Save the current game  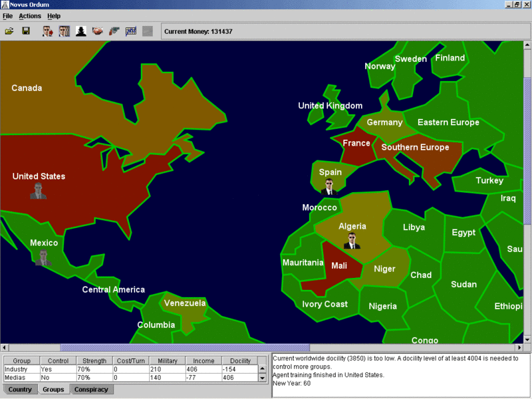27,31
